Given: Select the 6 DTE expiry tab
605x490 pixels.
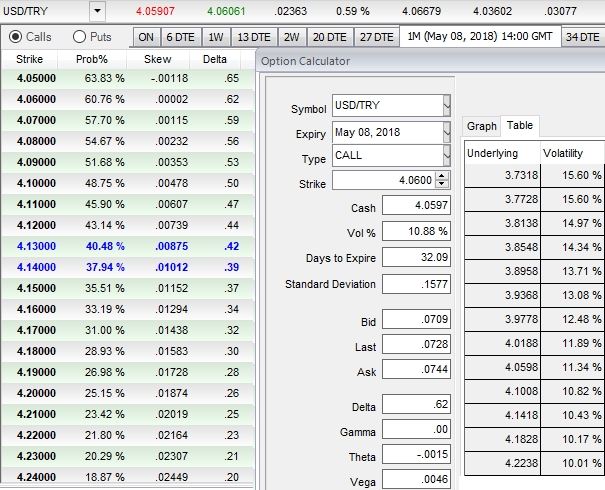Looking at the screenshot, I should [x=181, y=37].
